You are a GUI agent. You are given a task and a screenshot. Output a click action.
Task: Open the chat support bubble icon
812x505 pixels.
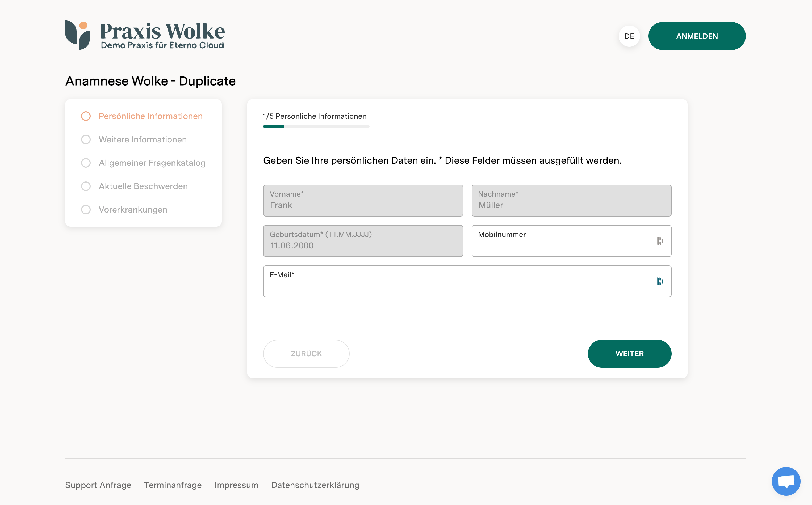(x=786, y=481)
